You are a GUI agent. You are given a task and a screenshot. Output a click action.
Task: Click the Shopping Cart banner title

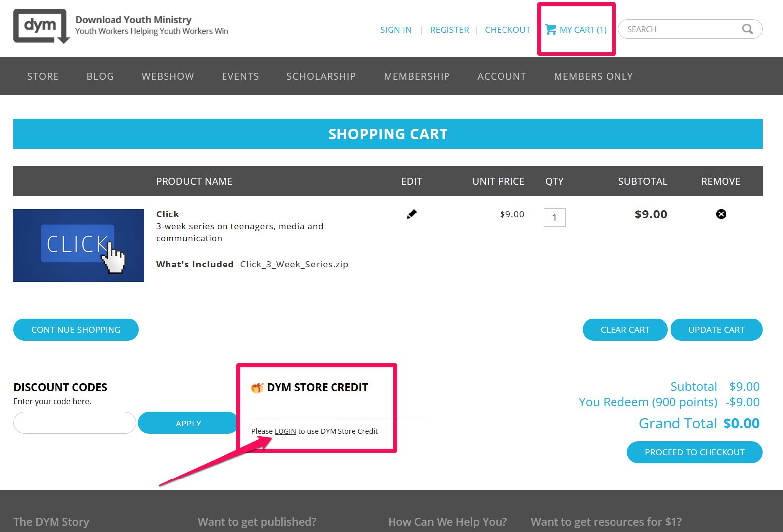click(x=388, y=134)
